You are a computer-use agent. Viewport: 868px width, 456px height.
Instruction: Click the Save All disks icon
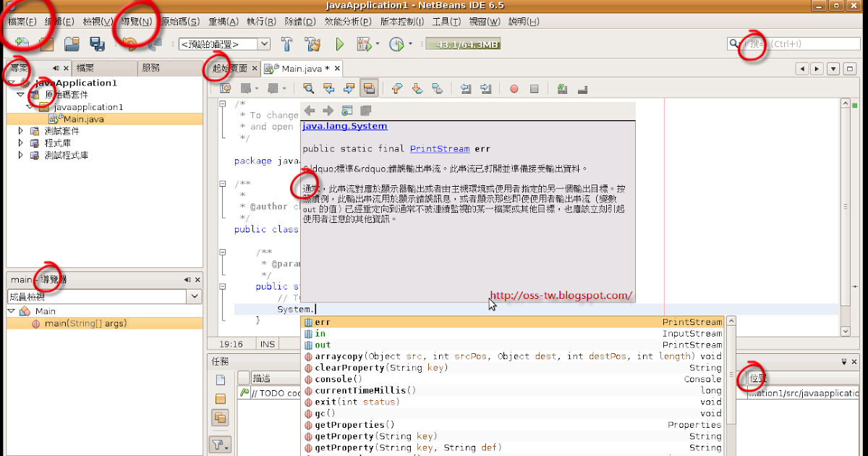tap(97, 44)
